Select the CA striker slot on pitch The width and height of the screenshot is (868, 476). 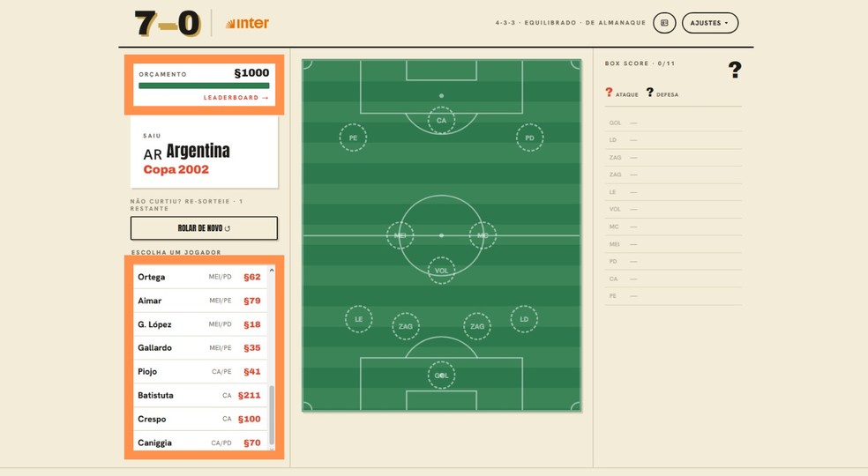click(x=441, y=120)
